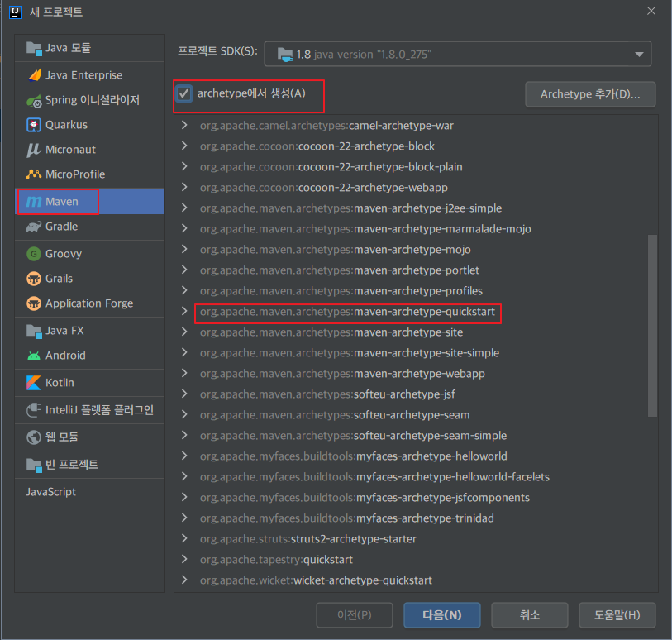672x640 pixels.
Task: Click the SDK folder icon in dropdown
Action: coord(285,55)
